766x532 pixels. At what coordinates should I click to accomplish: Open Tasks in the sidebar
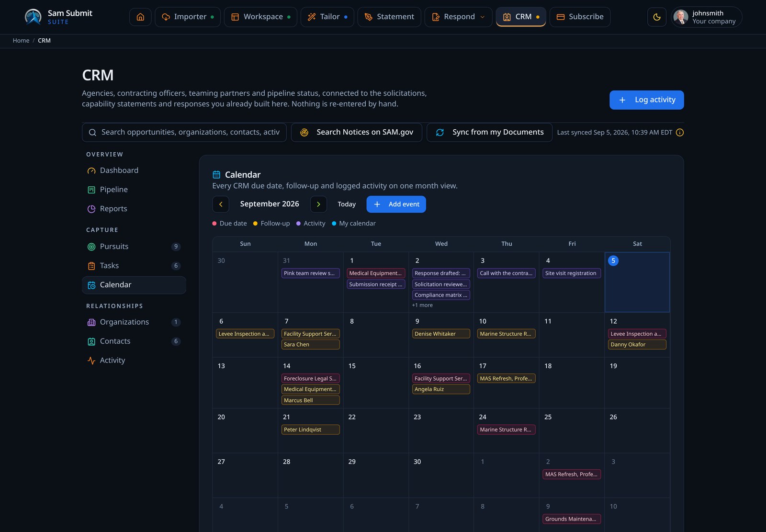(134, 266)
